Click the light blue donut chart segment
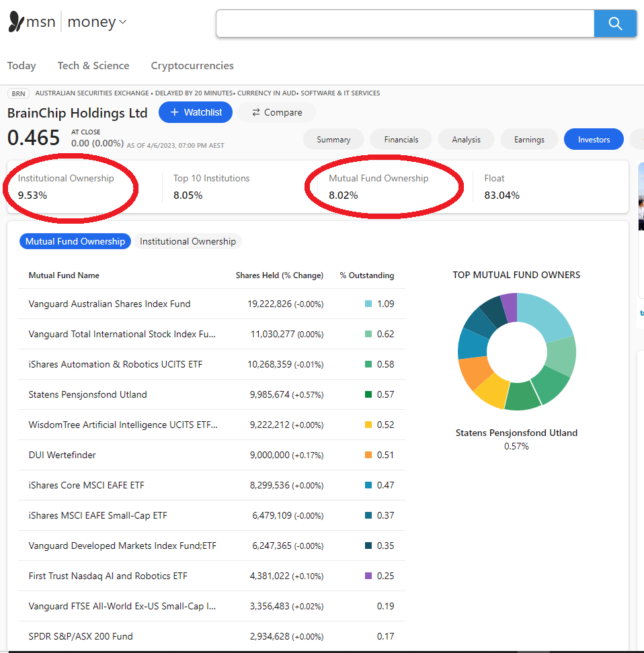 click(x=548, y=314)
